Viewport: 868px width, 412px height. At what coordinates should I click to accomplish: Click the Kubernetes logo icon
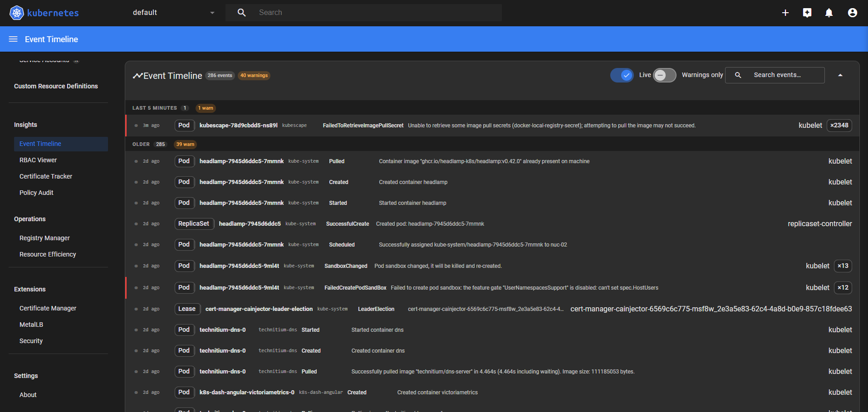(17, 13)
